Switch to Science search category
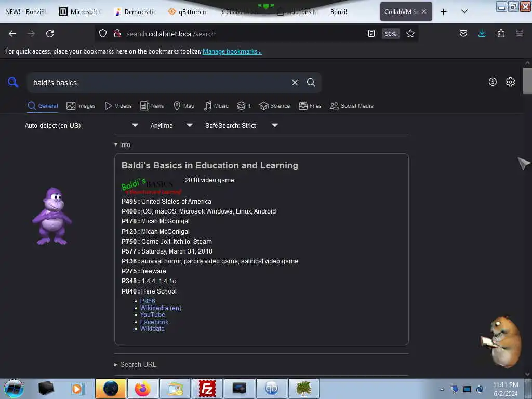 coord(274,106)
